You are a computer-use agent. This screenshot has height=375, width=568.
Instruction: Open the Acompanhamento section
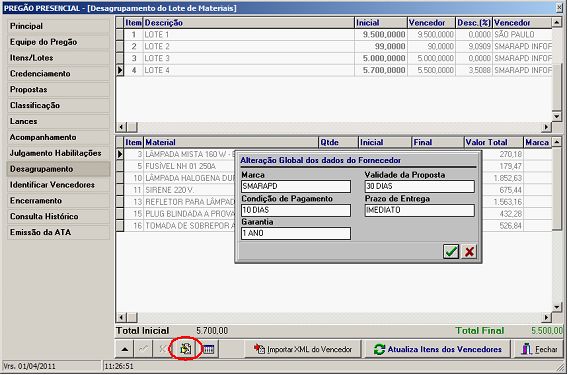(58, 137)
